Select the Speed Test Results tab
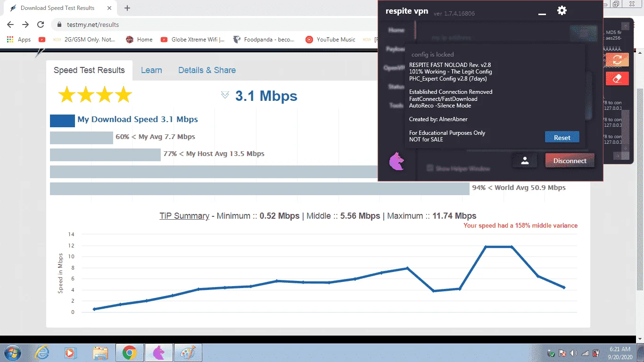This screenshot has width=644, height=362. [x=89, y=70]
